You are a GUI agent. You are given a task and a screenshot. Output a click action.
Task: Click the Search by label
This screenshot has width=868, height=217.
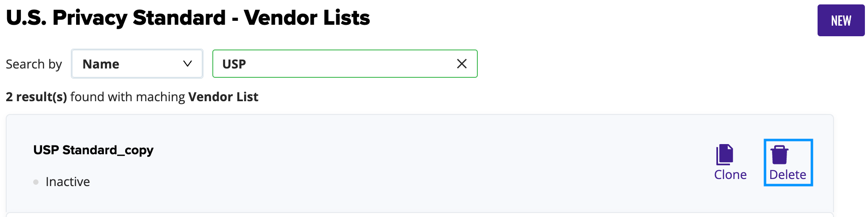click(x=34, y=64)
